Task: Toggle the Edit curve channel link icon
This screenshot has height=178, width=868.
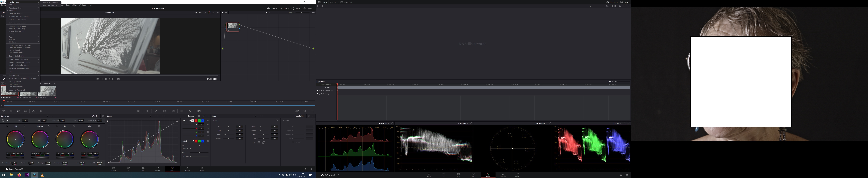Action: 190,121
